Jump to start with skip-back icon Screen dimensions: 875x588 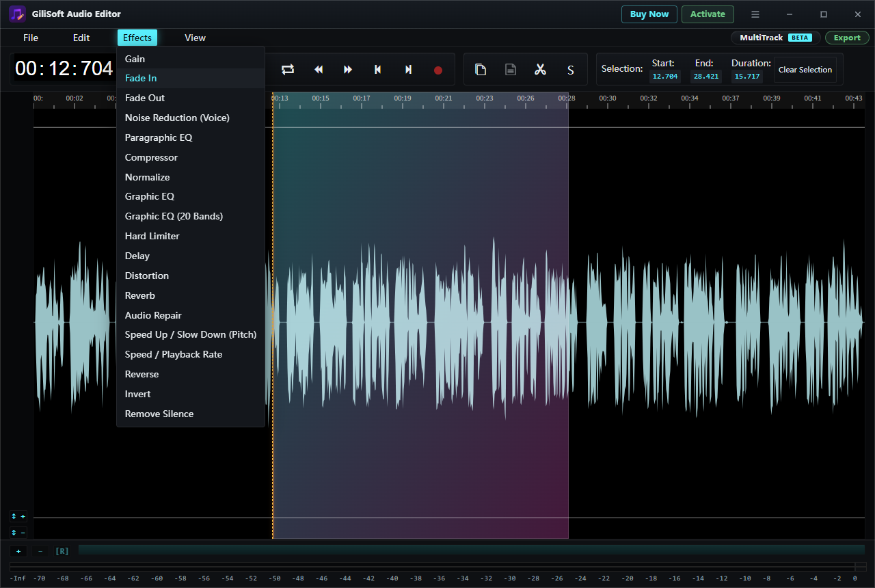coord(377,70)
